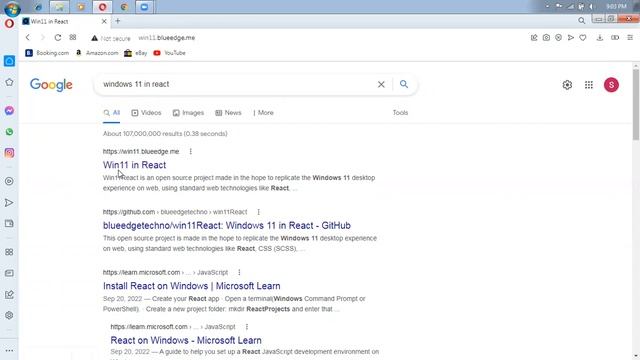The width and height of the screenshot is (640, 360).
Task: Open the YouTube bookmark
Action: pos(169,53)
